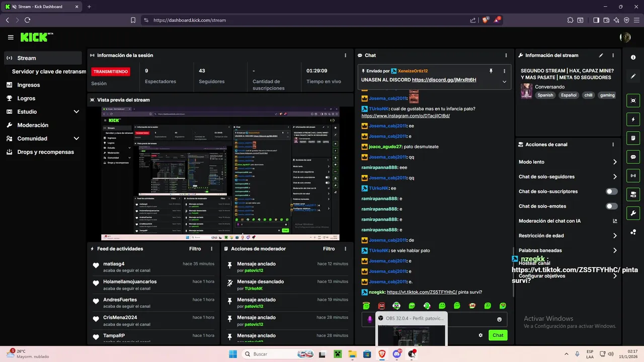Open Filtro in Acciones de moderador
644x362 pixels.
(x=329, y=249)
